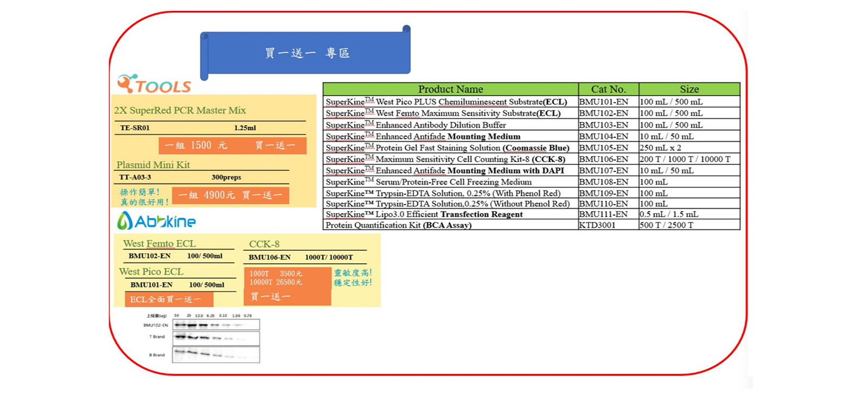
Task: Click the BMU109-EN catalog cell
Action: [x=609, y=193]
